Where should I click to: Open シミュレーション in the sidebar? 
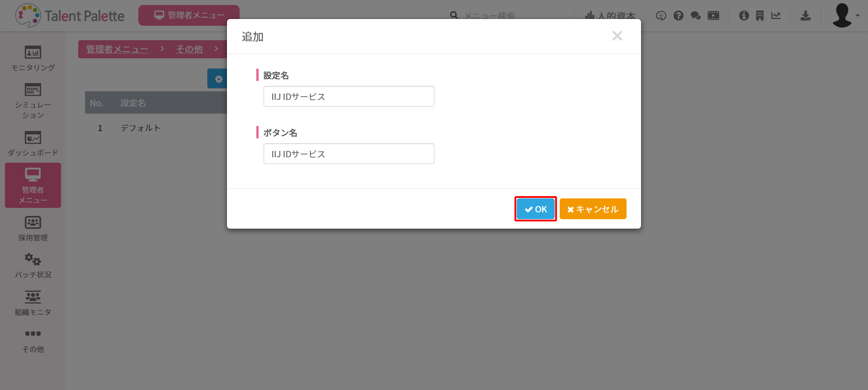tap(33, 101)
